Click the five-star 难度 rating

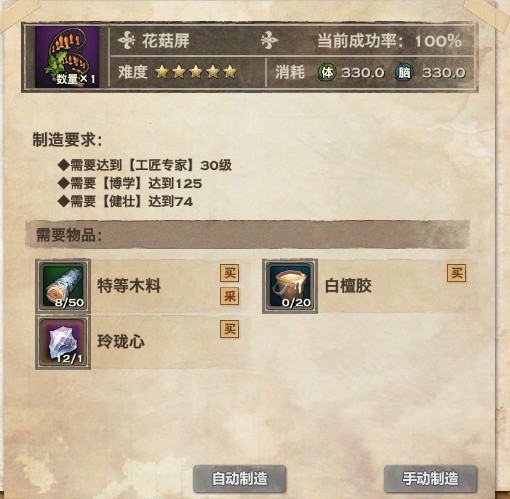(x=196, y=72)
